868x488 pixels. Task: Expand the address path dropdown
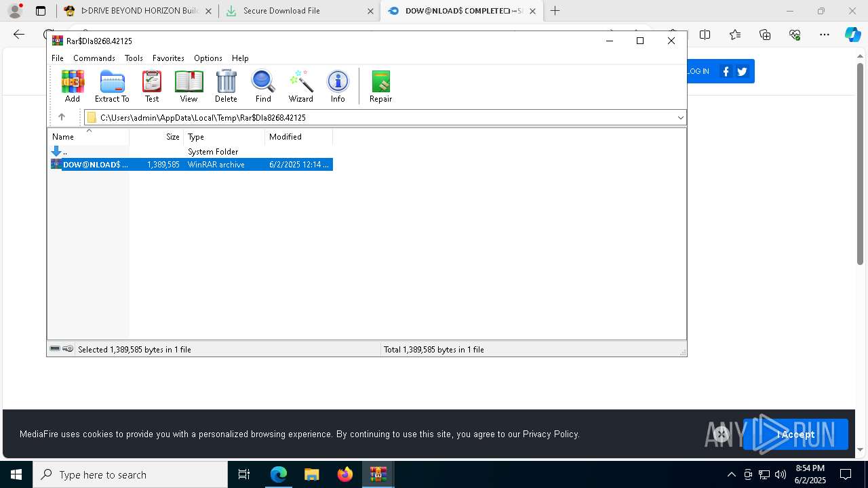click(x=680, y=118)
